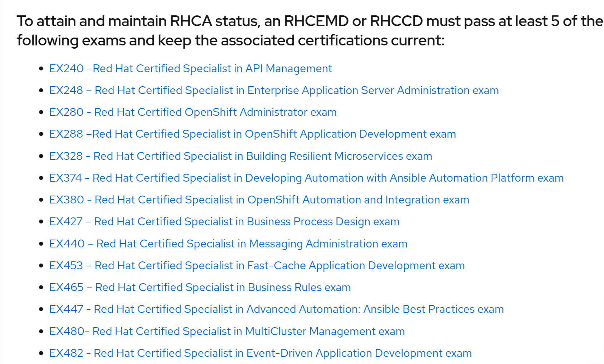
Task: Click the EX465 Business Rules exam link
Action: point(200,287)
